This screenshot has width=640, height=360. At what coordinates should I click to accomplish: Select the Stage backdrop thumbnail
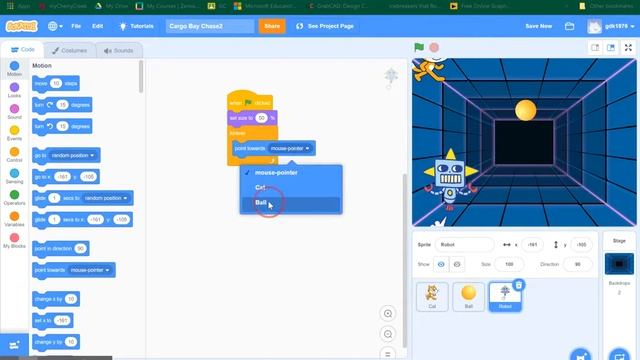pyautogui.click(x=619, y=264)
